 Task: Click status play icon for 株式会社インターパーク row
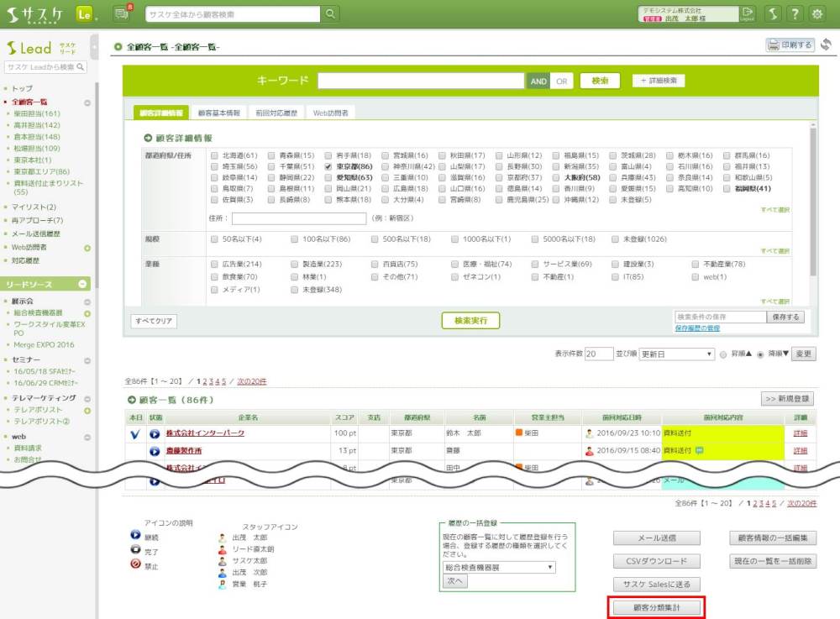click(155, 433)
